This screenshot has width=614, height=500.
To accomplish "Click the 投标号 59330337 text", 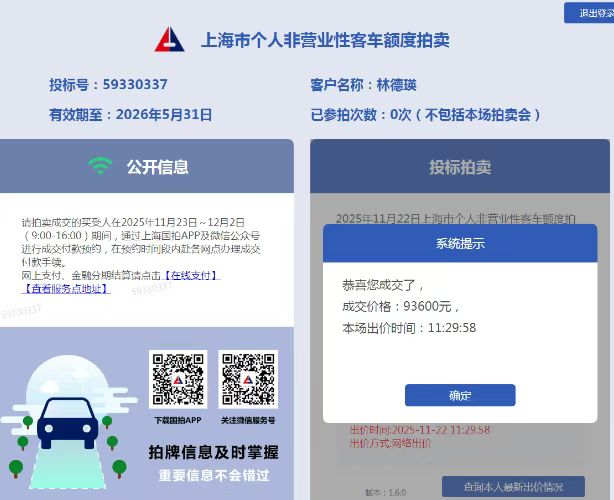I will tap(108, 85).
